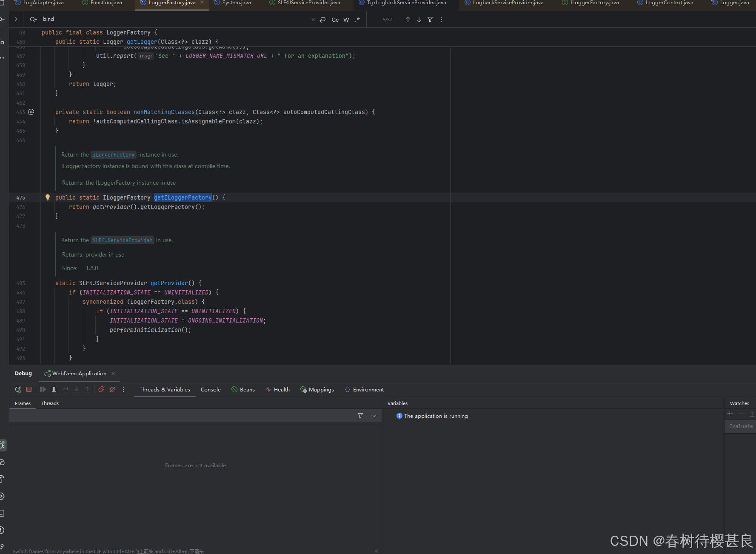Click line number 485 in gutter
756x554 pixels.
point(20,283)
